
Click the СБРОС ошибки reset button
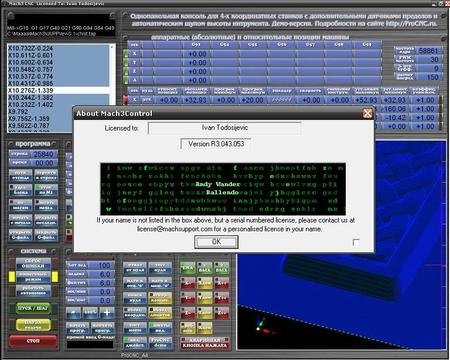(33, 263)
